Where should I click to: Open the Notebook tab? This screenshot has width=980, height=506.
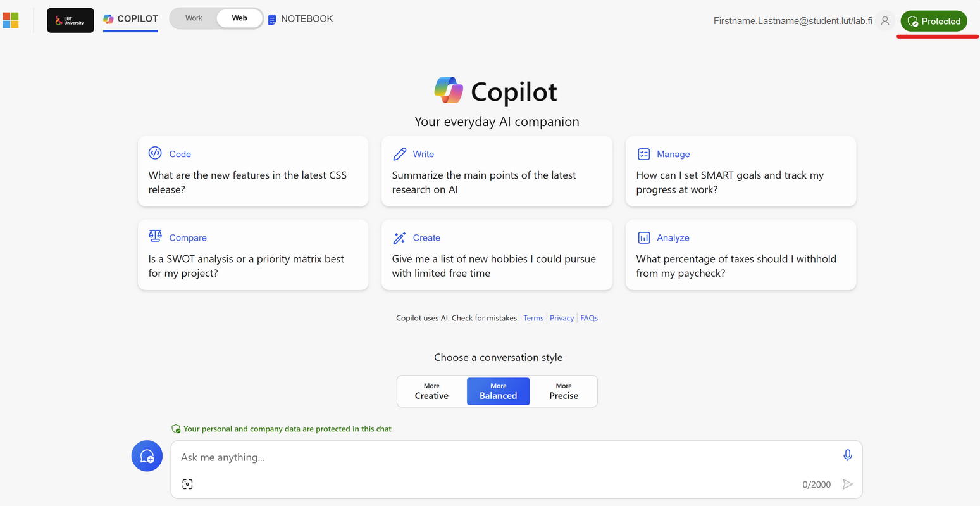[300, 19]
